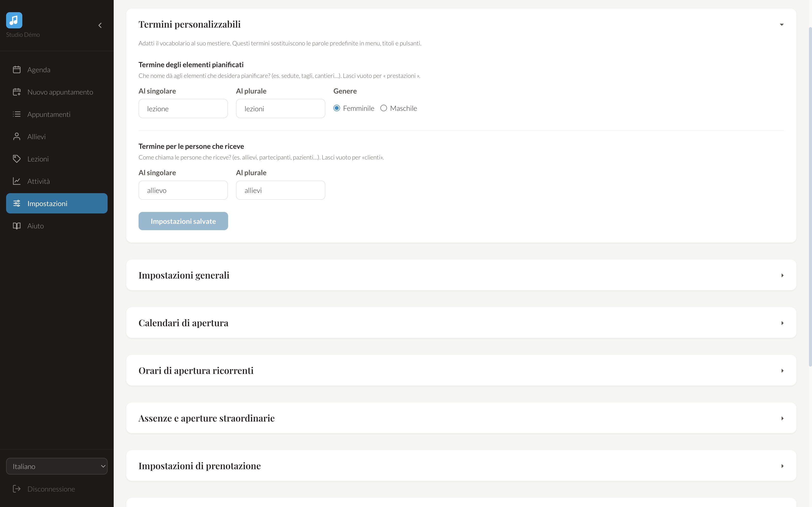Viewport: 812px width, 507px height.
Task: Click the singular field containing lezione
Action: [183, 108]
